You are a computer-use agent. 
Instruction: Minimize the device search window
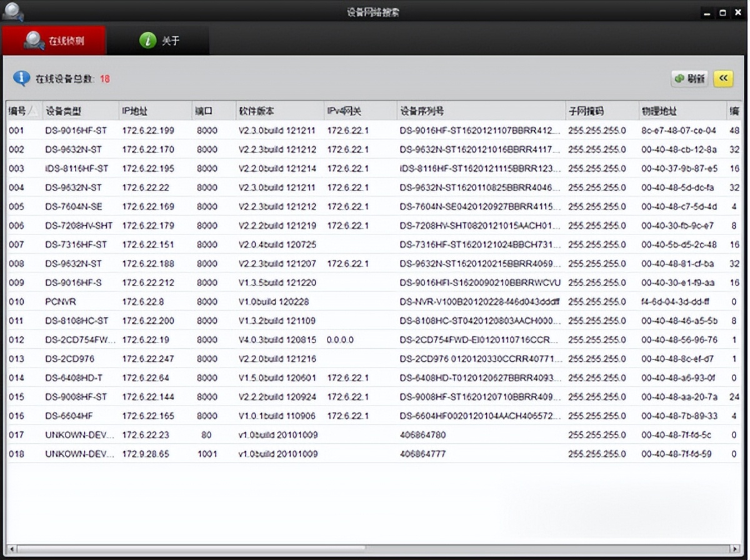point(707,12)
